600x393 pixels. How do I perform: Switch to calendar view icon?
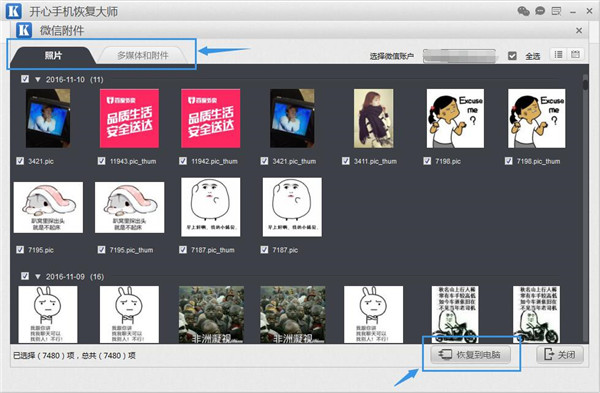(575, 54)
